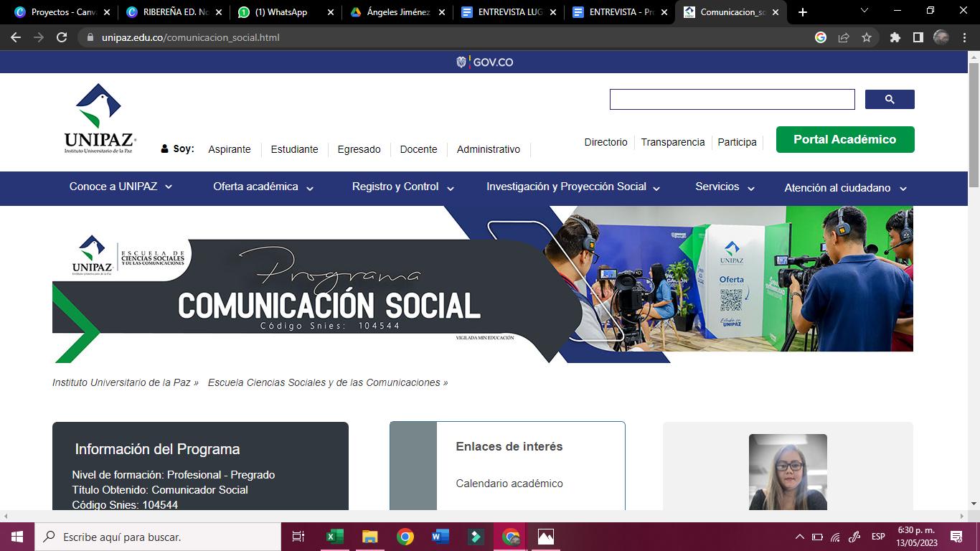The height and width of the screenshot is (551, 980).
Task: Open Windows notification center icon
Action: [956, 537]
